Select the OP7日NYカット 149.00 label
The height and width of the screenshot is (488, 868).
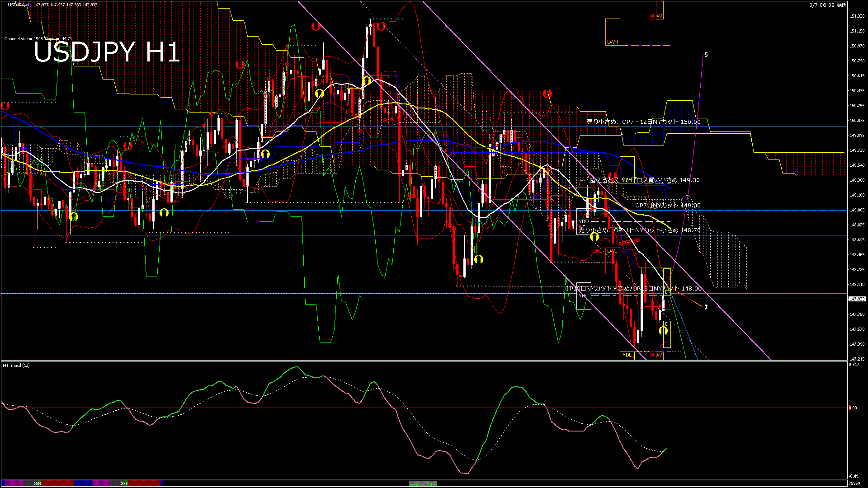click(668, 205)
